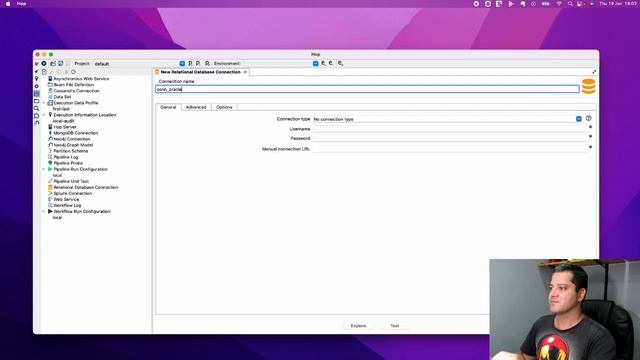
Task: Close the New Relational Database Connection tab
Action: (x=245, y=72)
